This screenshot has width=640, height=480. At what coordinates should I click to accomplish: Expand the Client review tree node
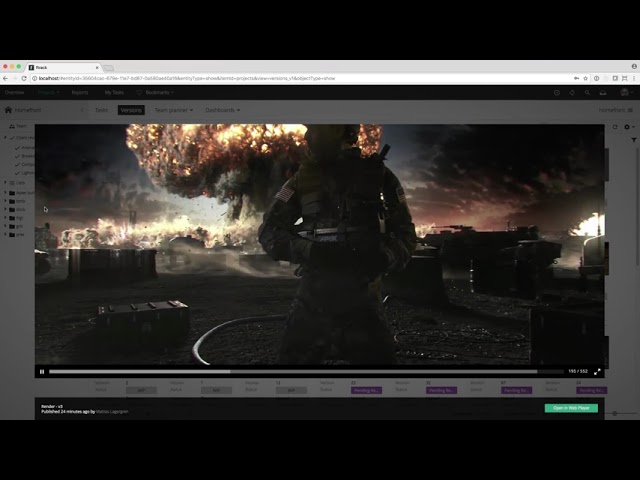[x=5, y=138]
